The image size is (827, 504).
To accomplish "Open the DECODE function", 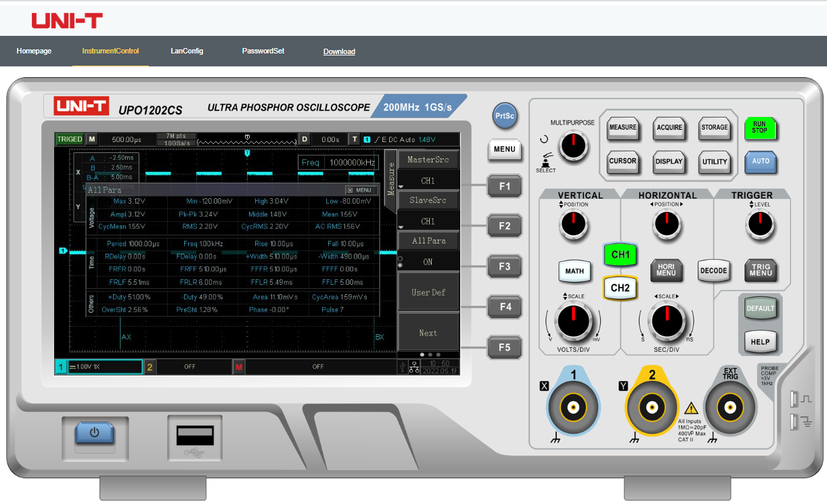I will tap(714, 271).
